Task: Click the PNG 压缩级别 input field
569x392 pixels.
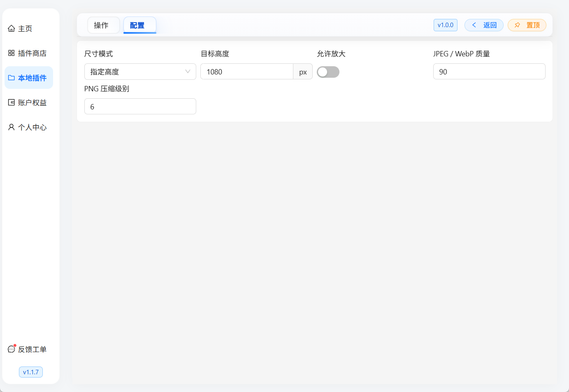Action: (140, 107)
